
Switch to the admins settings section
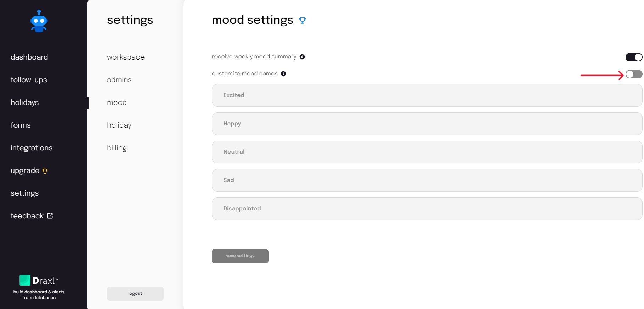pyautogui.click(x=119, y=80)
